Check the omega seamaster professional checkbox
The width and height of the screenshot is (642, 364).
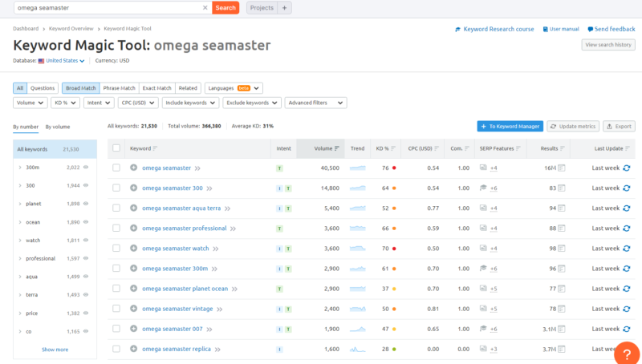pos(116,228)
